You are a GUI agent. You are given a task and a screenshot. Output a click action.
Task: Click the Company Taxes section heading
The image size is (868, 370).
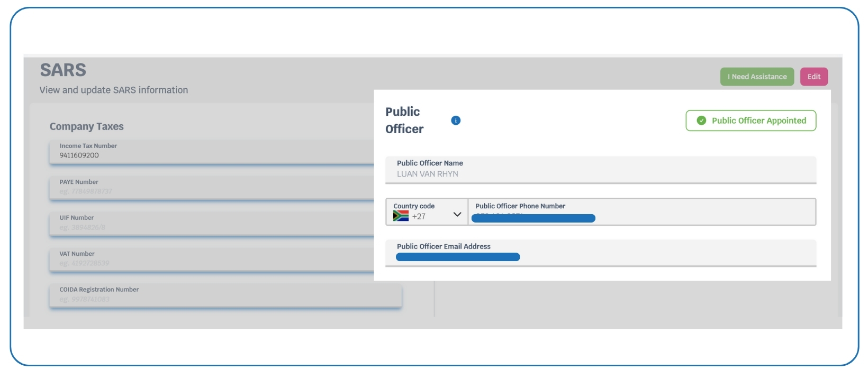pos(87,126)
